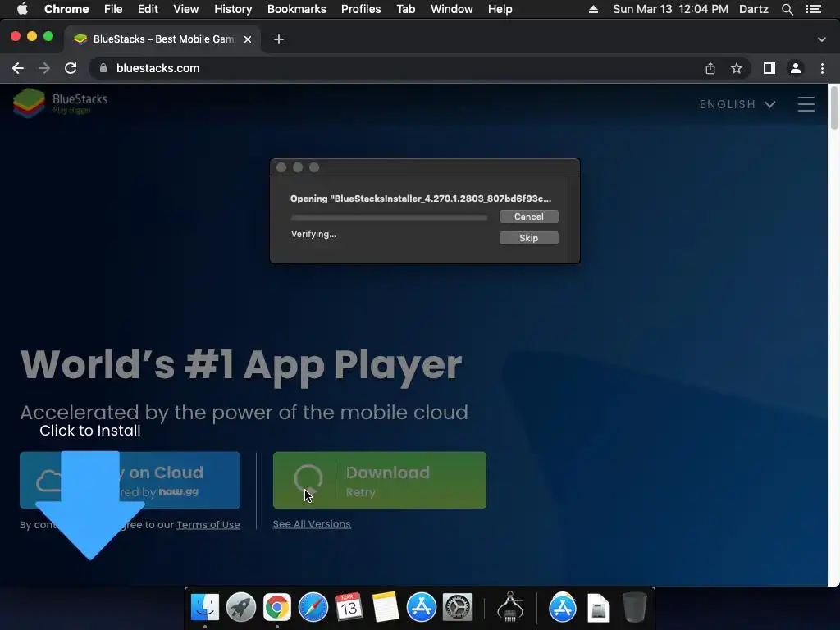Open the Edit menu
This screenshot has height=630, width=840.
[148, 9]
